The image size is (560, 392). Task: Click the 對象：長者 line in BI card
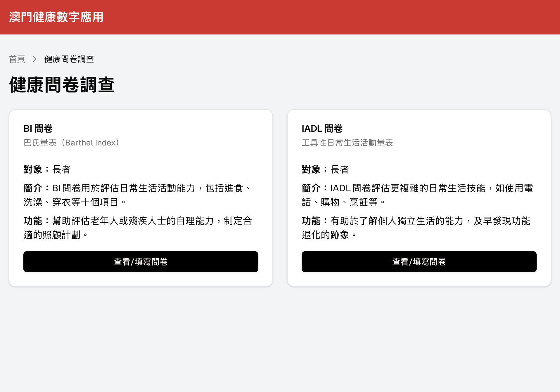(x=47, y=169)
